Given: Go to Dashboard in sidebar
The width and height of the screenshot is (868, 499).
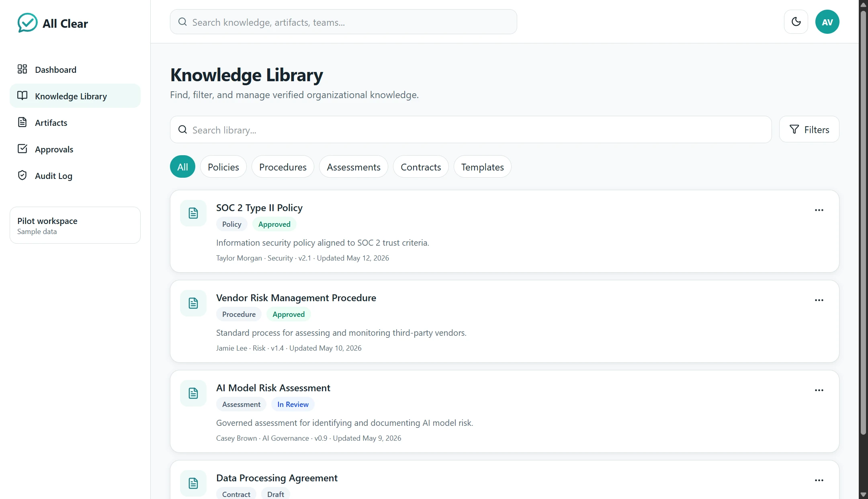Looking at the screenshot, I should pyautogui.click(x=75, y=69).
